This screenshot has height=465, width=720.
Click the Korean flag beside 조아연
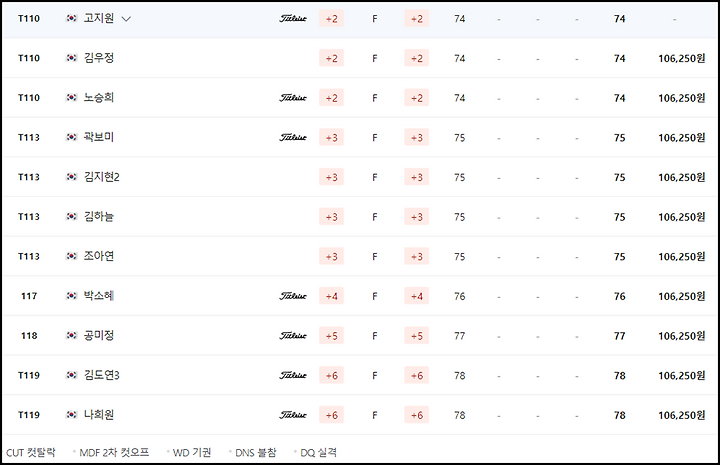(x=72, y=256)
